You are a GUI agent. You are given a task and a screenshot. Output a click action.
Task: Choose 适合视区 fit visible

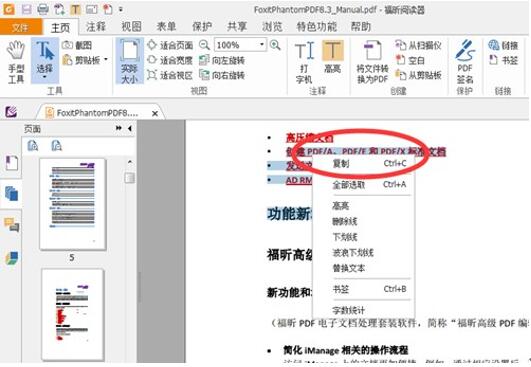point(170,75)
